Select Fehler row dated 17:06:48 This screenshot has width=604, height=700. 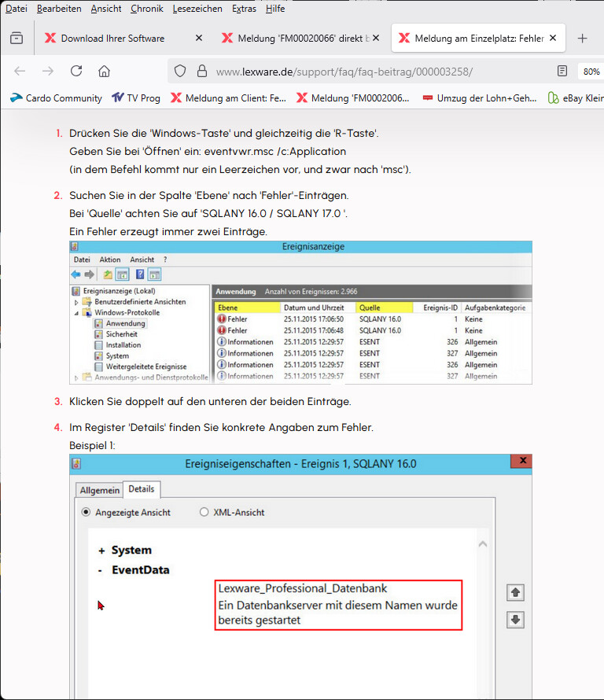pos(373,330)
